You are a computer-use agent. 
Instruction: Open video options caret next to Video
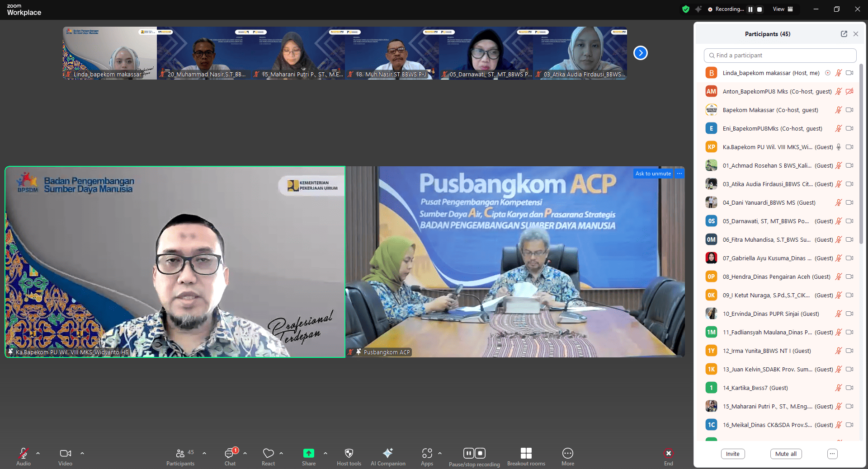click(x=82, y=453)
